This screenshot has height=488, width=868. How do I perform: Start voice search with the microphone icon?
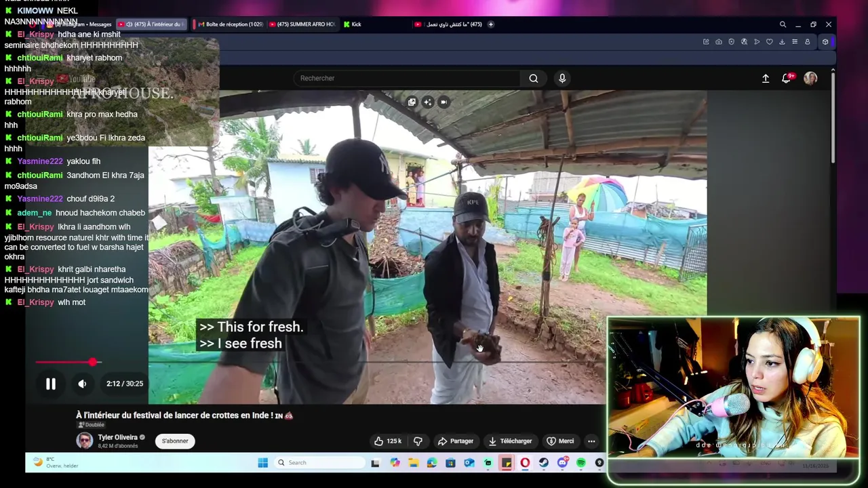pos(562,79)
